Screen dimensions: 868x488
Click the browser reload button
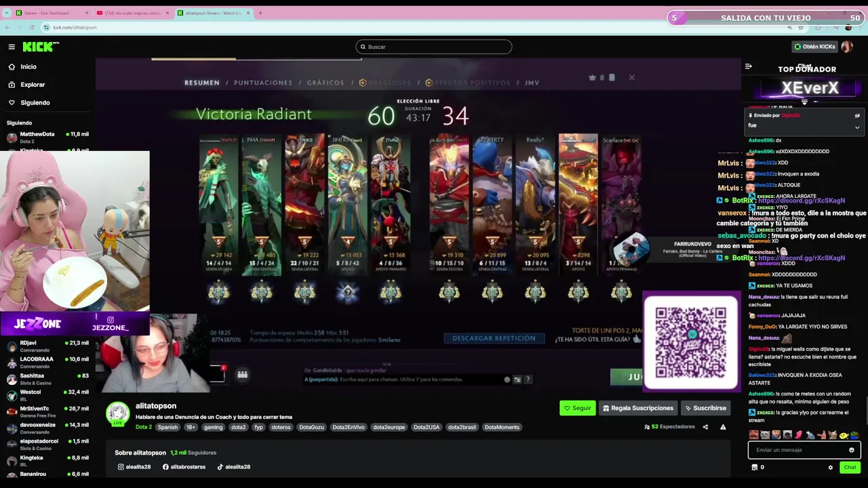(x=32, y=27)
